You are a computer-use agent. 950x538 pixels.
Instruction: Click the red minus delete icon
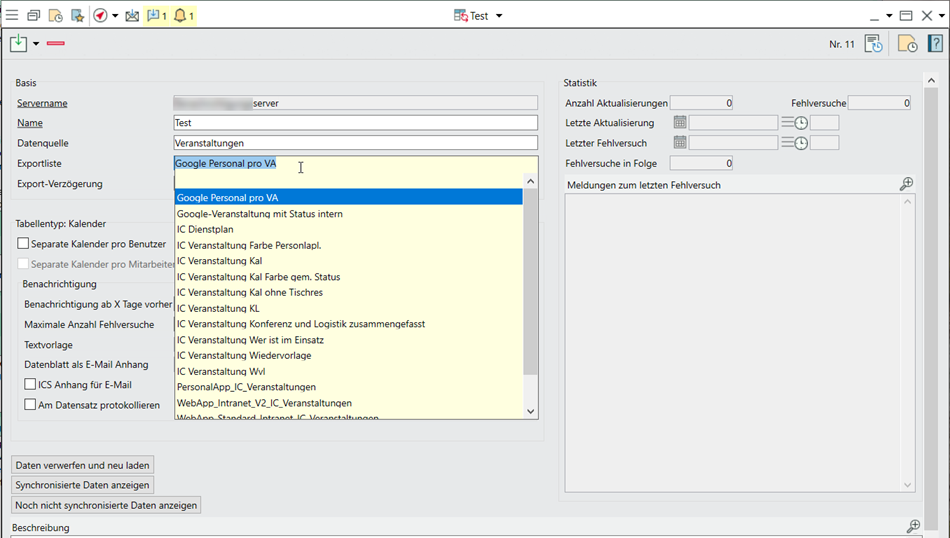tap(56, 44)
